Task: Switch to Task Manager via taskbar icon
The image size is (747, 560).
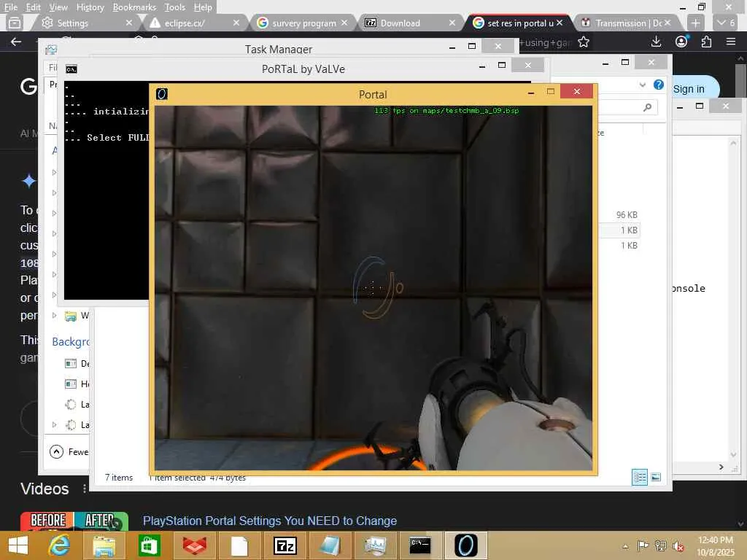Action: (x=376, y=545)
